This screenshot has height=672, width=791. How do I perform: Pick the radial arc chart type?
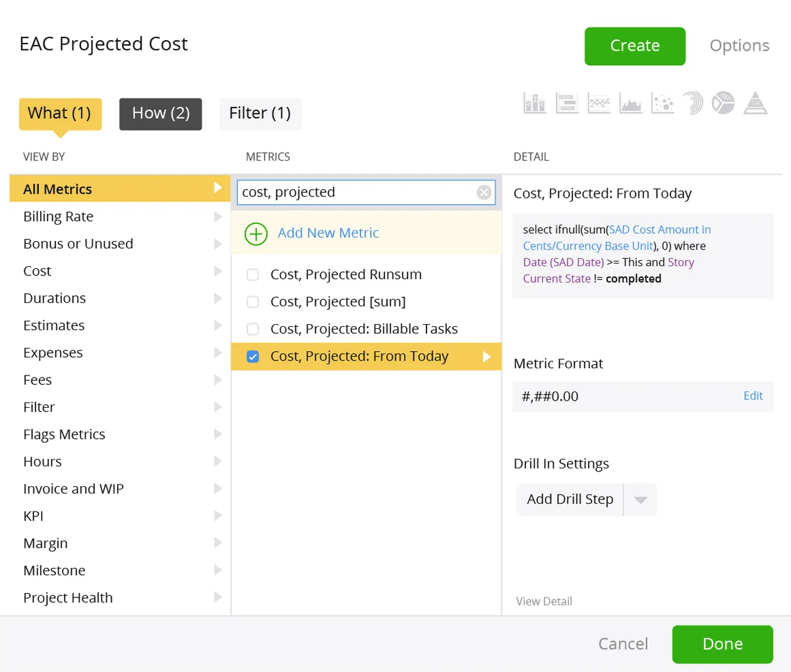tap(693, 103)
